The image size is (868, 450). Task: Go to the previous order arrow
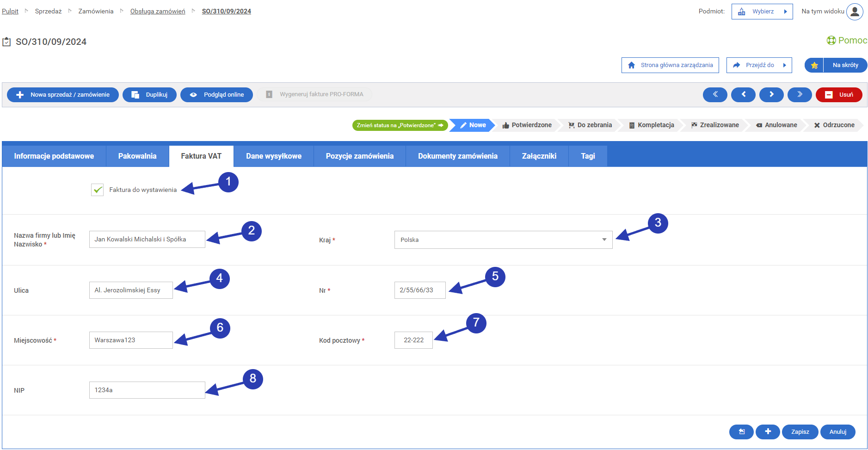pyautogui.click(x=743, y=94)
